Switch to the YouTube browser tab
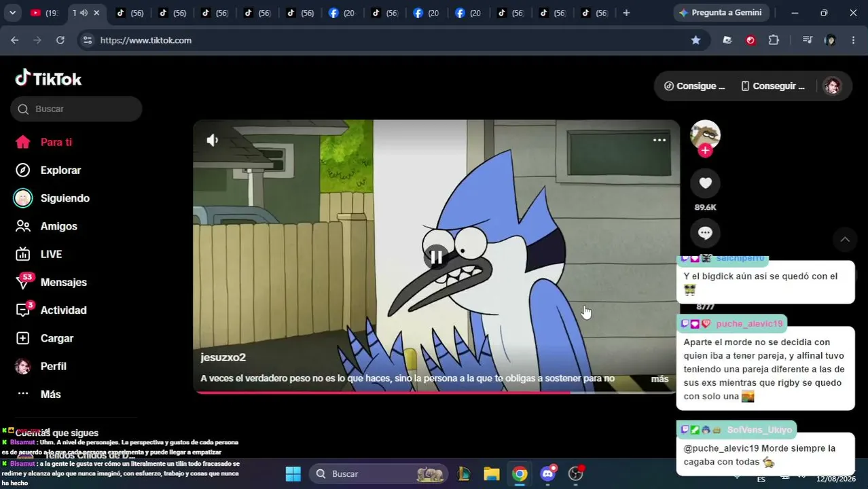This screenshot has width=868, height=489. [45, 13]
